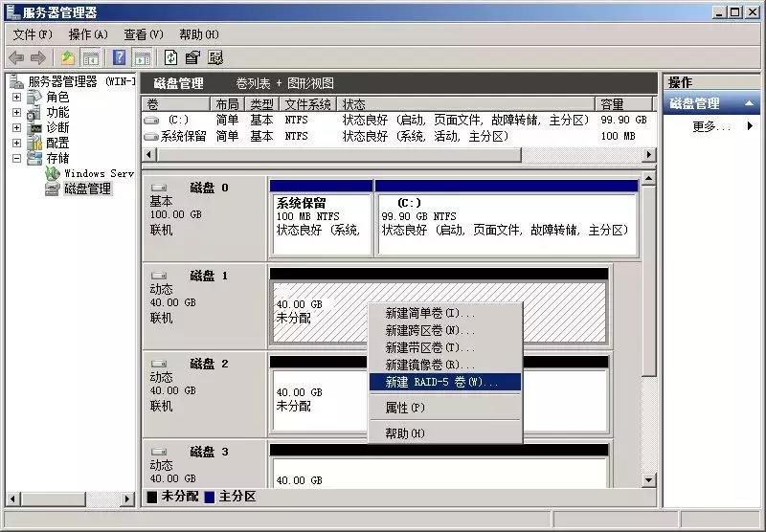This screenshot has height=532, width=766.
Task: Choose 新建镜像卷(R) from context menu
Action: tap(445, 365)
